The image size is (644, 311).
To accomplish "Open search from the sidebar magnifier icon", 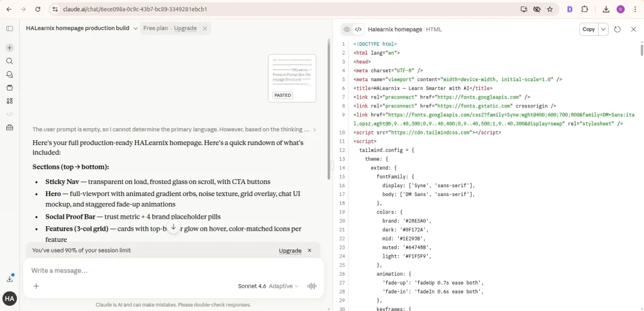I will click(9, 61).
